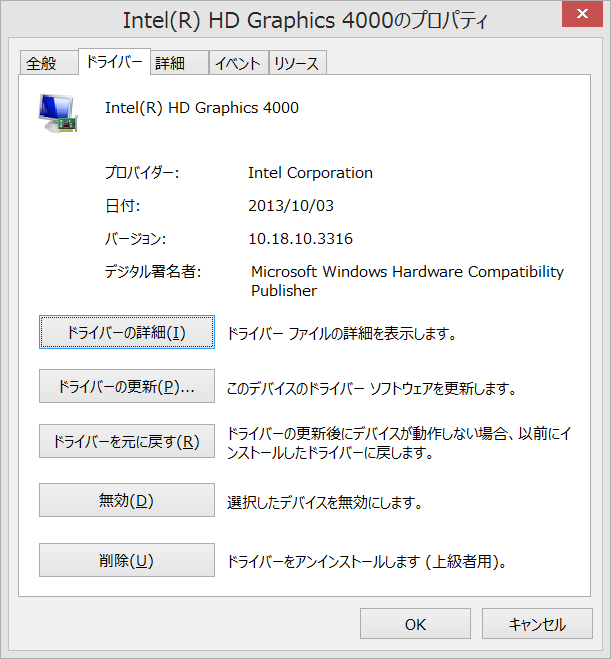Click description ドライバーをアンインストールします (上級者用)。
Viewport: 611px width, 659px height.
367,561
